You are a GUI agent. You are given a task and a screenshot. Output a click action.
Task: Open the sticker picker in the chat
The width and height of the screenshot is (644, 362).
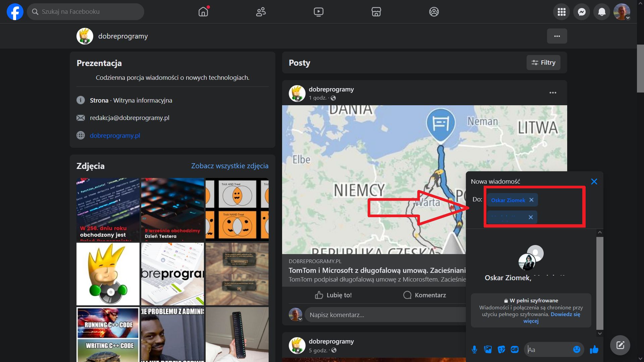click(501, 349)
